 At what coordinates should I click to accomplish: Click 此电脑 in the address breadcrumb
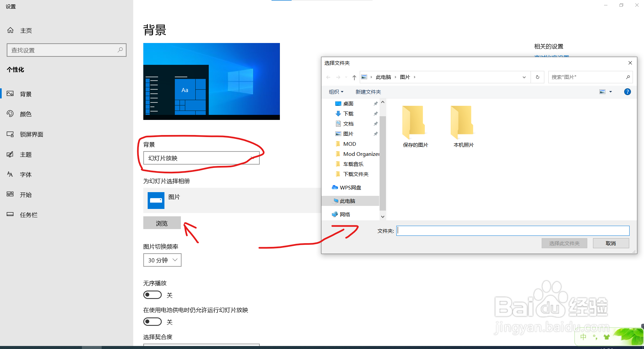coord(383,77)
